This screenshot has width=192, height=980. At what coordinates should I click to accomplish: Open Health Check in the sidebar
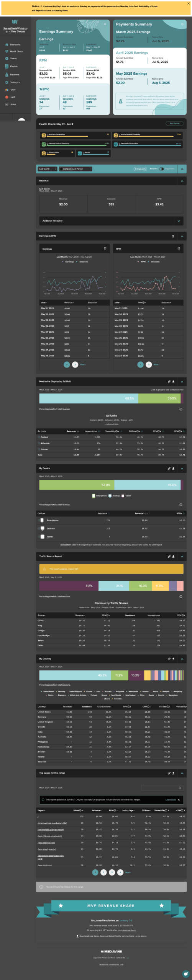[x=15, y=51]
